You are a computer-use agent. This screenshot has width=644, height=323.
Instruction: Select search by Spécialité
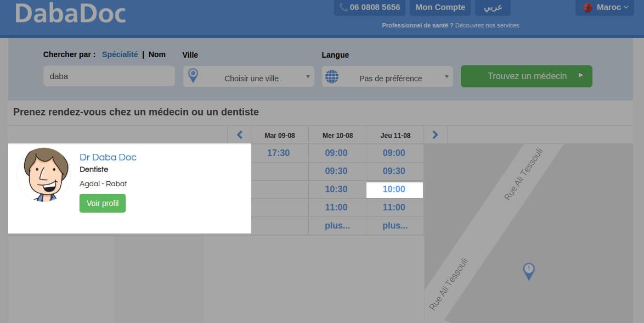(x=120, y=54)
